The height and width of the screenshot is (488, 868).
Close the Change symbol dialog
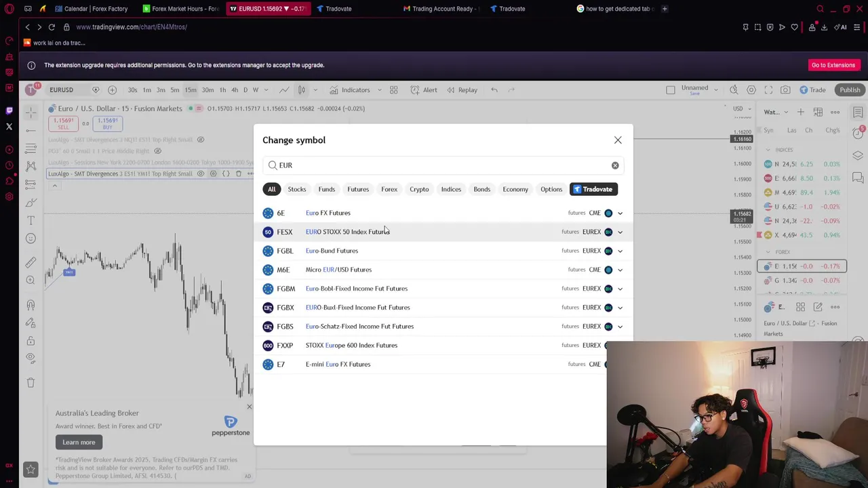pos(618,140)
